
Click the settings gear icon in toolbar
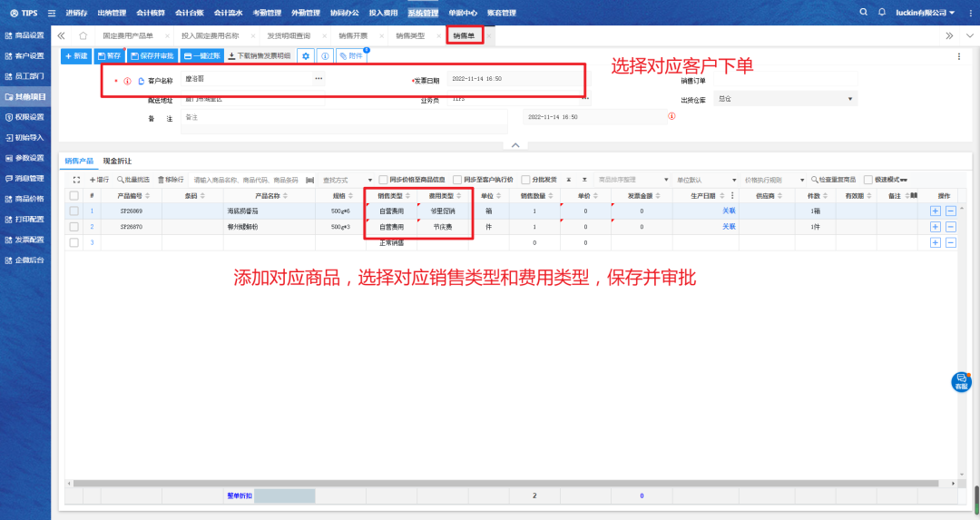pos(306,56)
